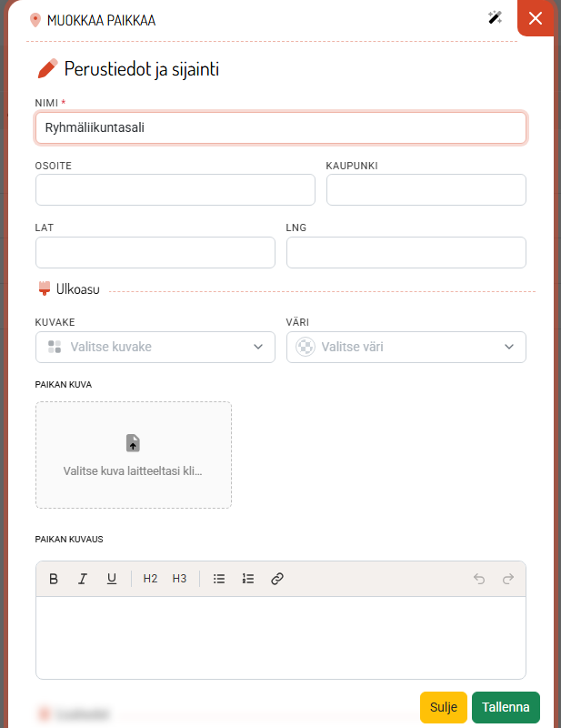Click the chevron arrow of the Väri selector
561x728 pixels.
point(509,347)
